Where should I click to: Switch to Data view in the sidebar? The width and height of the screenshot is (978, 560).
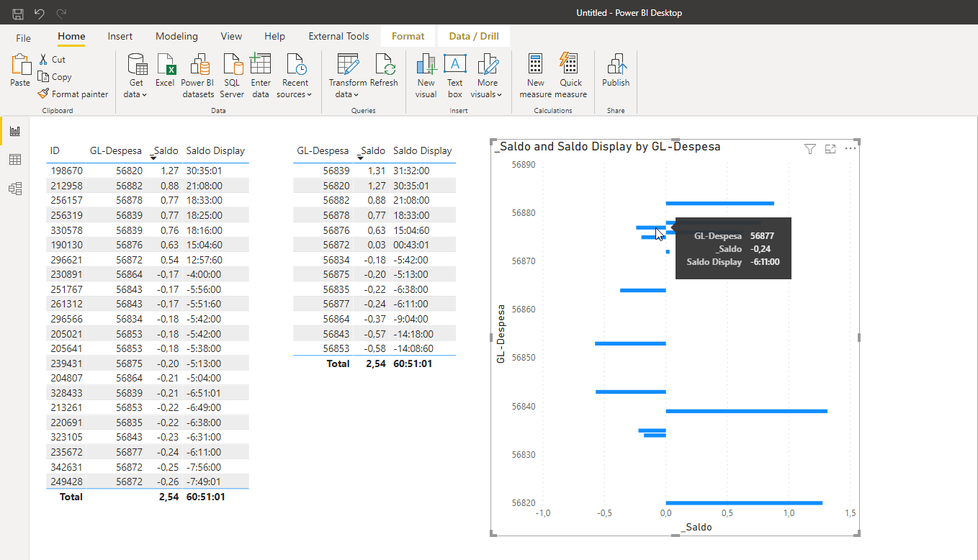point(14,160)
